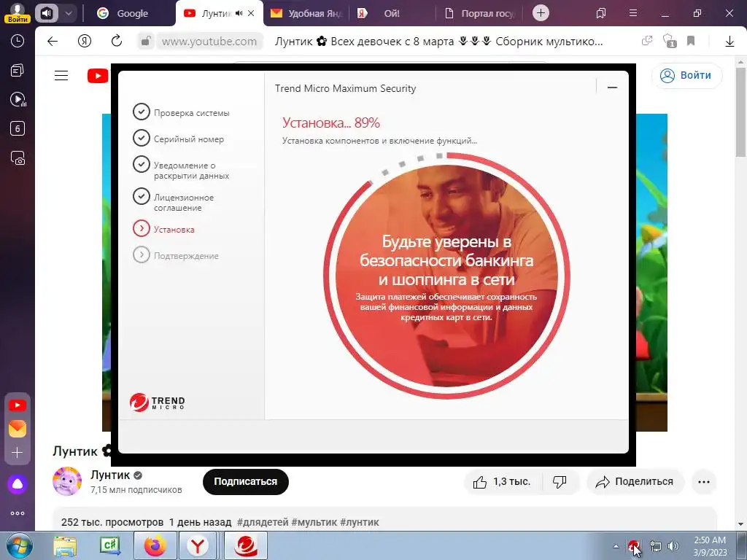Open the #мультик hashtag
The image size is (747, 560).
pos(314,522)
